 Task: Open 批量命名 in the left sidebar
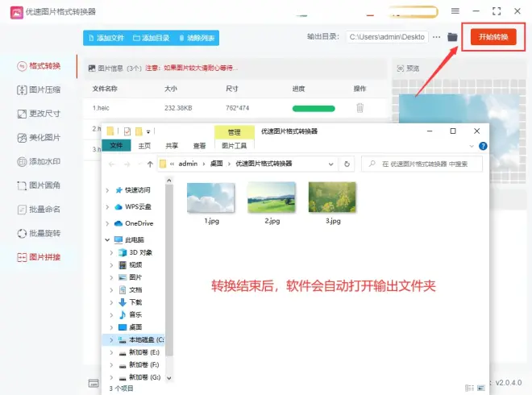click(x=39, y=210)
